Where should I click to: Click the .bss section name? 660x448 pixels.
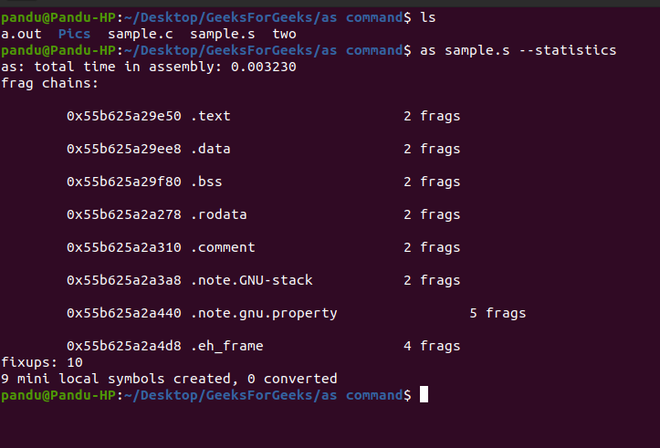point(206,182)
